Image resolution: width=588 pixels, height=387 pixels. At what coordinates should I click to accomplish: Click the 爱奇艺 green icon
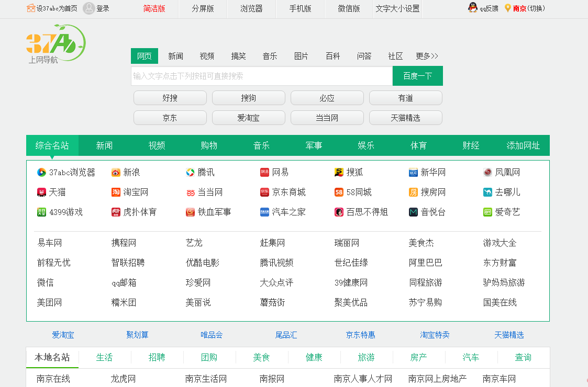click(487, 212)
